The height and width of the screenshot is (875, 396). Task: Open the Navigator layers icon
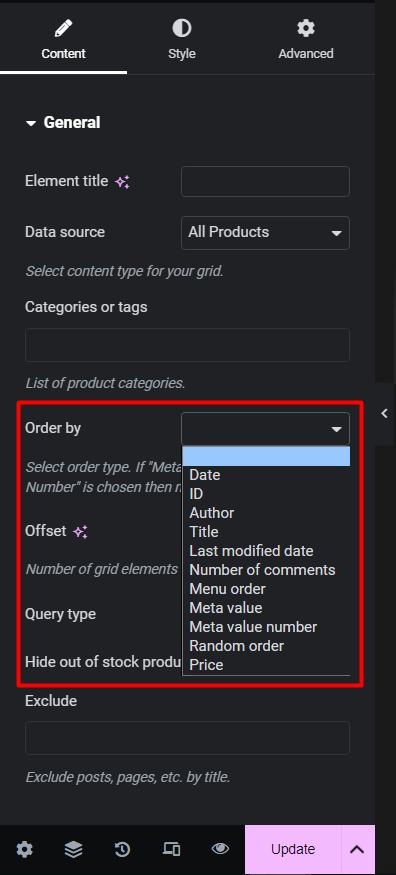[x=73, y=849]
